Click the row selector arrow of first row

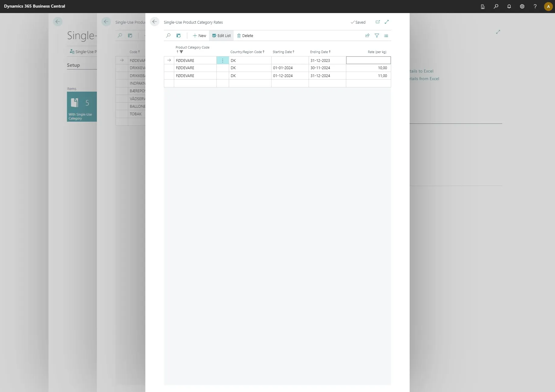click(169, 60)
